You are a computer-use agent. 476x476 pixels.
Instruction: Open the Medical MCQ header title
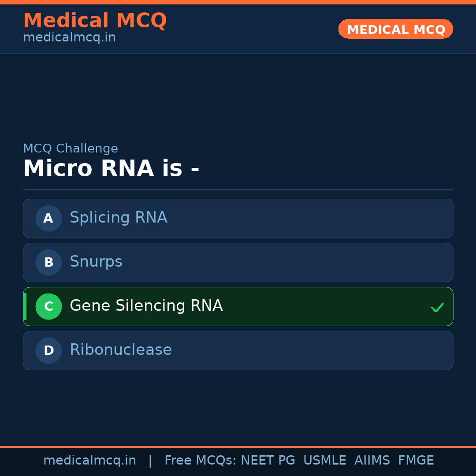click(x=95, y=21)
